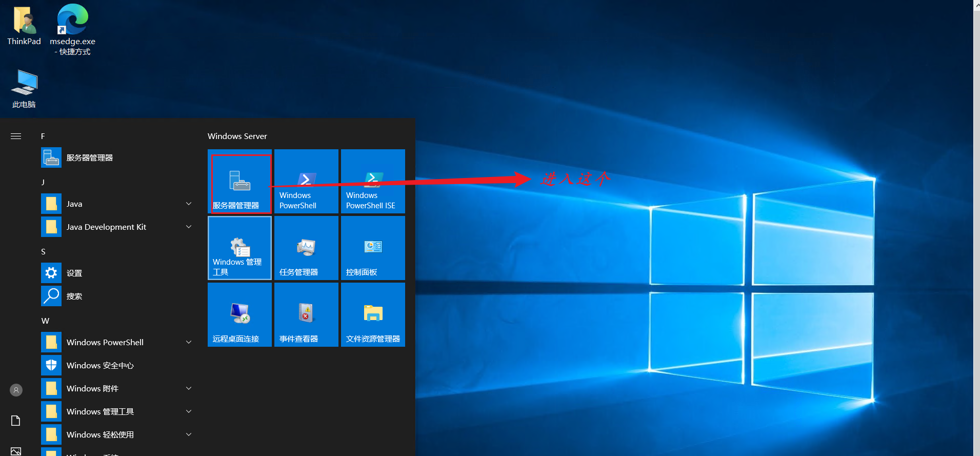Open 设置 from the app list
Image resolution: width=980 pixels, height=456 pixels.
click(x=118, y=273)
